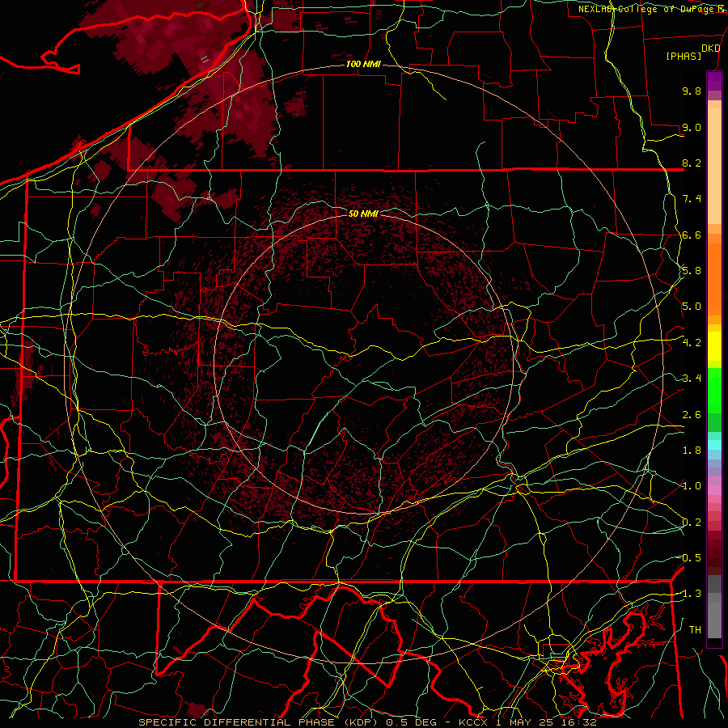Click the cyan legend color band
728x728 pixels.
[x=714, y=445]
